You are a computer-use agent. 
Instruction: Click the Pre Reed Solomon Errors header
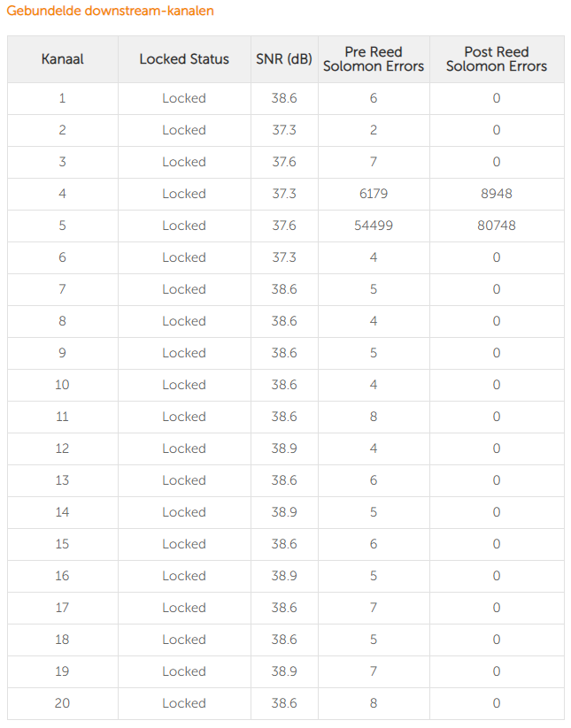coord(374,59)
